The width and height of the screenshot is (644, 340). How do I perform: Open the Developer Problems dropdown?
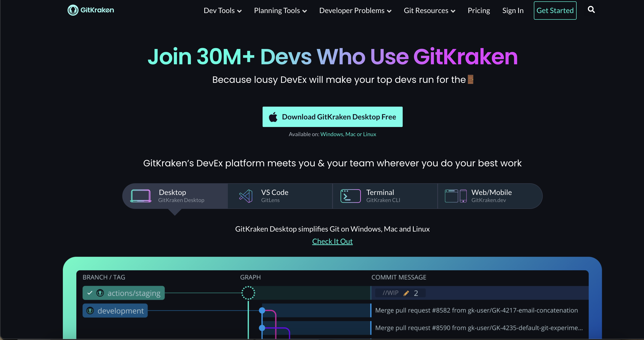[x=355, y=11]
